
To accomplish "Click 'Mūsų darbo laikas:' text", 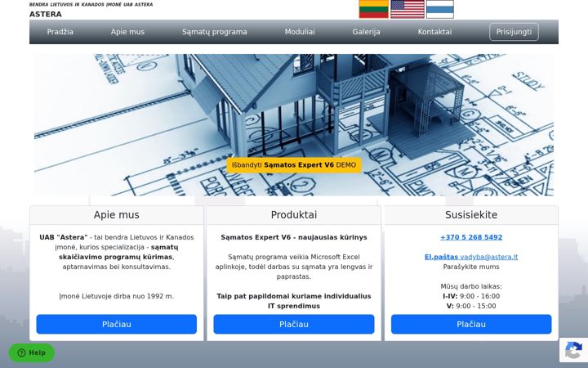I will pos(471,286).
